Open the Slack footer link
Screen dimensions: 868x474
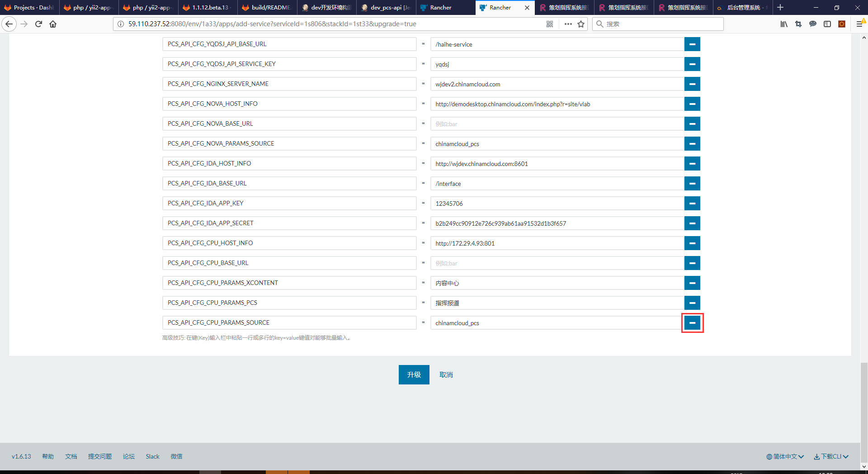tap(153, 456)
